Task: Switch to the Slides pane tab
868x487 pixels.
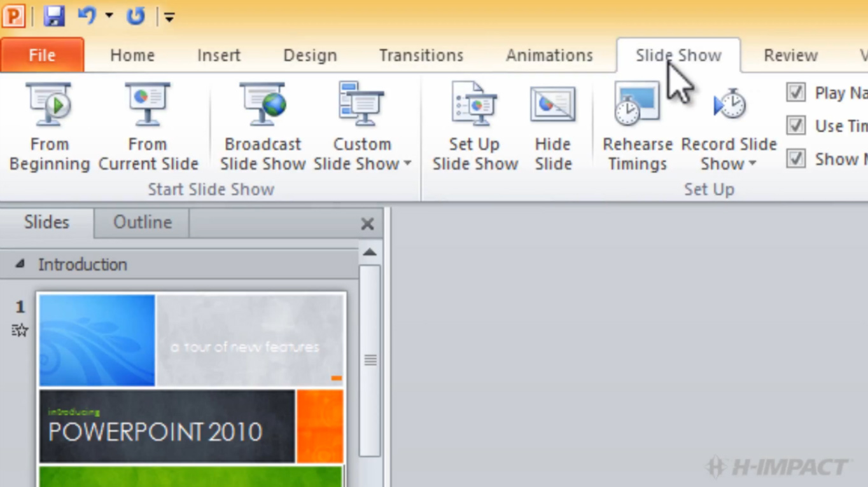Action: [x=46, y=223]
